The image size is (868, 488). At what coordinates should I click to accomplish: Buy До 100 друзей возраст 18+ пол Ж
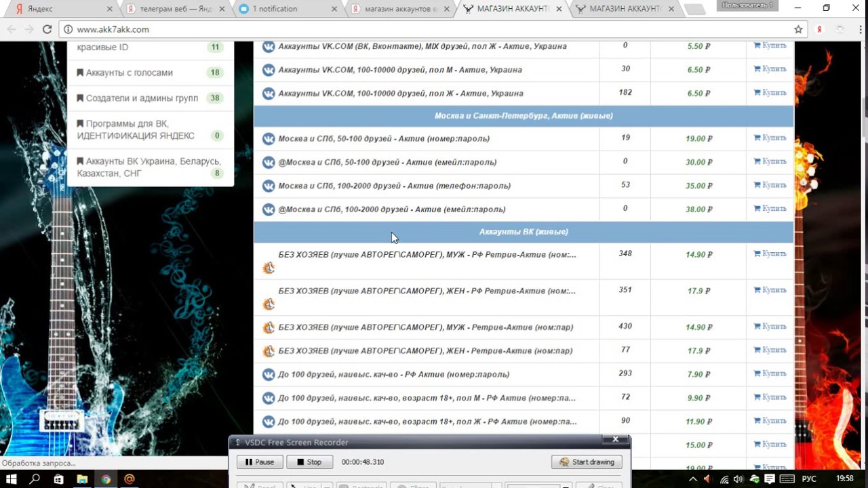click(x=770, y=421)
